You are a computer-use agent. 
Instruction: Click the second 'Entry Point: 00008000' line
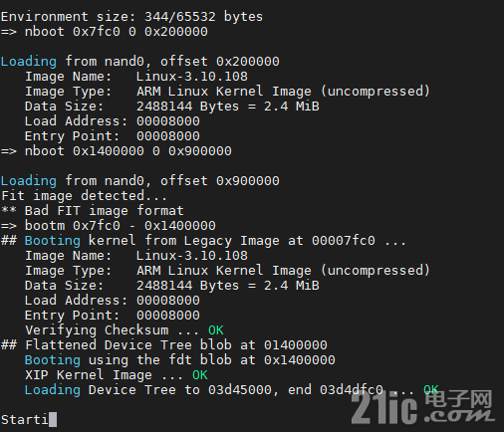(113, 316)
